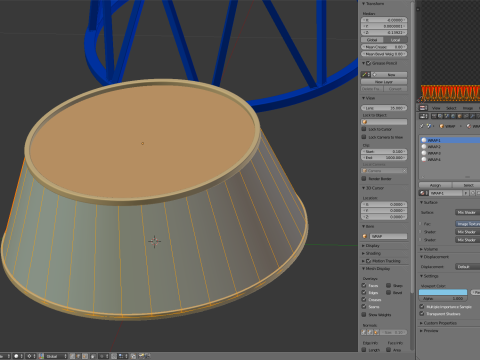
Task: Enable the Sharp overlay checkbox
Action: pos(388,285)
